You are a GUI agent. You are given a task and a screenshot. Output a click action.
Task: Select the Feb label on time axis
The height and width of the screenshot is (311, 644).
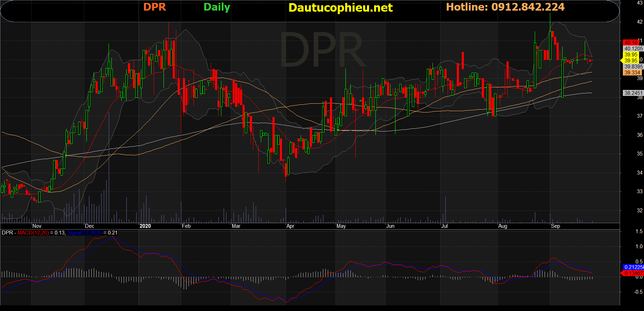click(x=186, y=226)
